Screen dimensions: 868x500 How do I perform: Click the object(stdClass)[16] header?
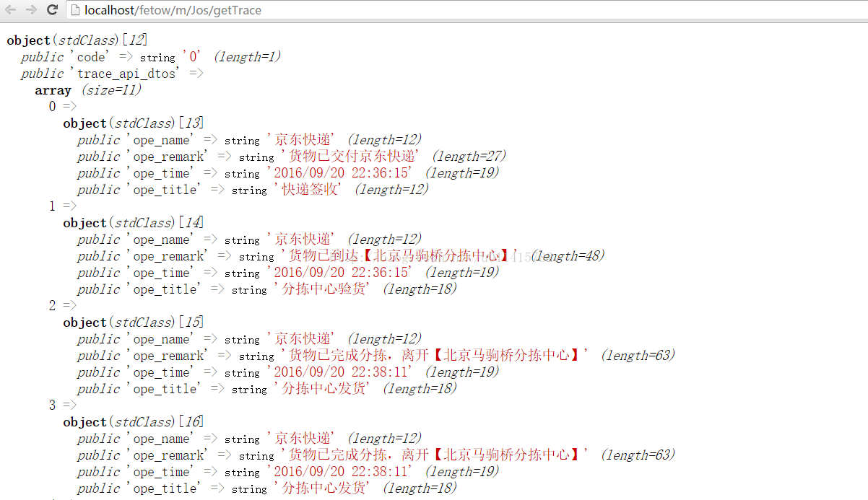134,422
